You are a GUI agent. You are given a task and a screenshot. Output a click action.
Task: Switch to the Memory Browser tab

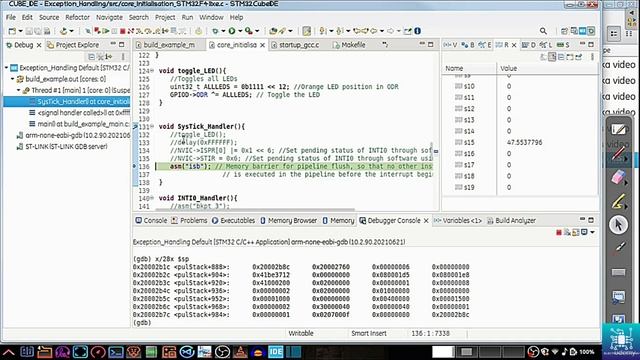(x=289, y=220)
